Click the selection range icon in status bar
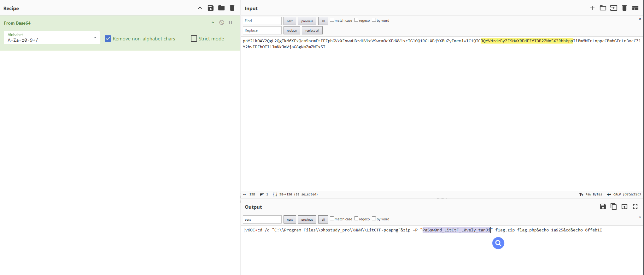Screen dimensions: 644x275 [275, 194]
